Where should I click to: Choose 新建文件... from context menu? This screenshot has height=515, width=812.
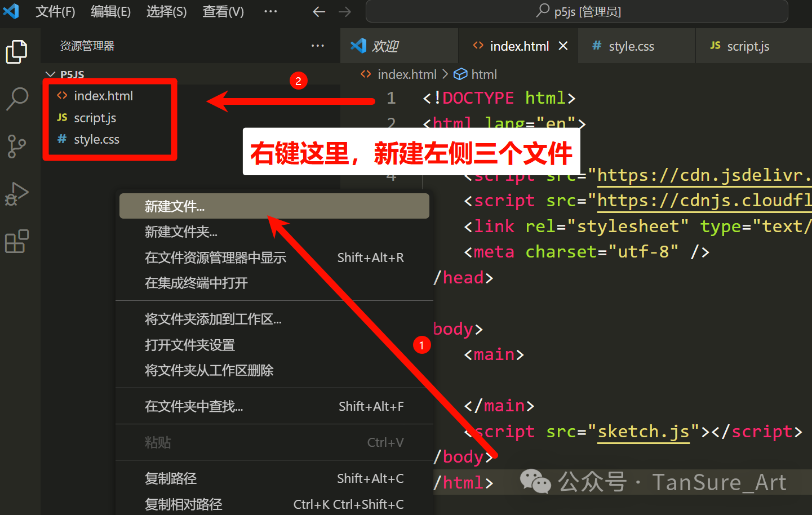pos(274,206)
